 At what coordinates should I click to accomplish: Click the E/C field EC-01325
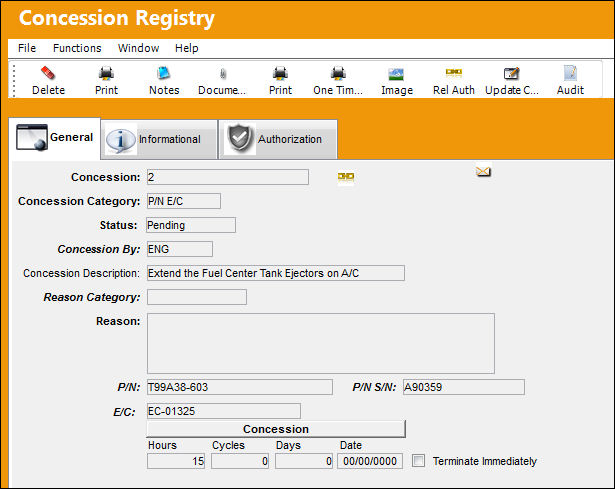pos(224,411)
